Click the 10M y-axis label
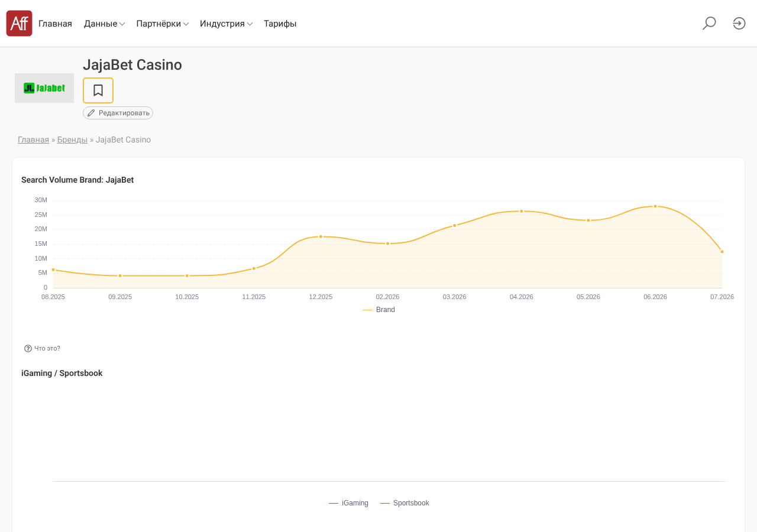757x532 pixels. click(41, 258)
